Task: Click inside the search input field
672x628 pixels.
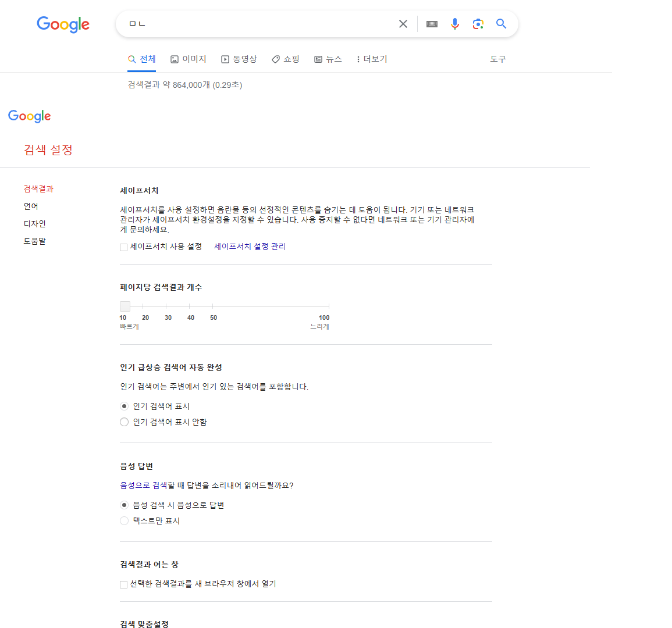Action: tap(256, 24)
